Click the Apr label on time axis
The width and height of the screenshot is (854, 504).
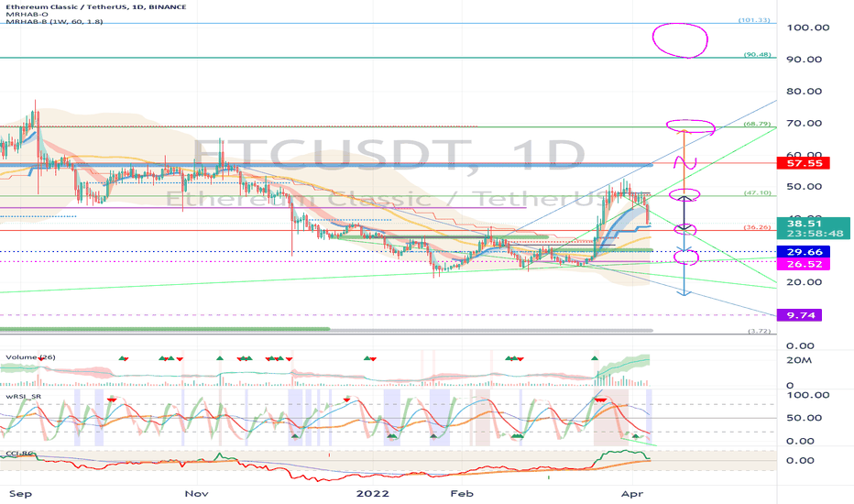(x=632, y=494)
